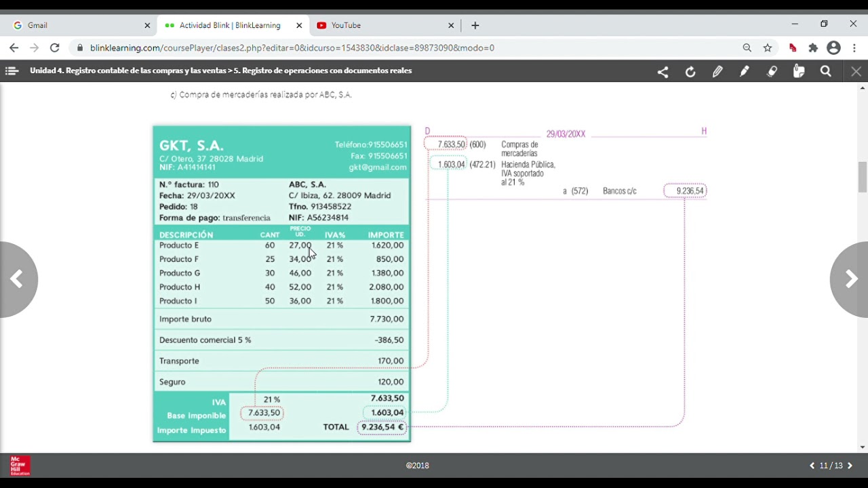Screen dimensions: 868x488
Task: Select the pencil drawing tool
Action: pyautogui.click(x=717, y=72)
